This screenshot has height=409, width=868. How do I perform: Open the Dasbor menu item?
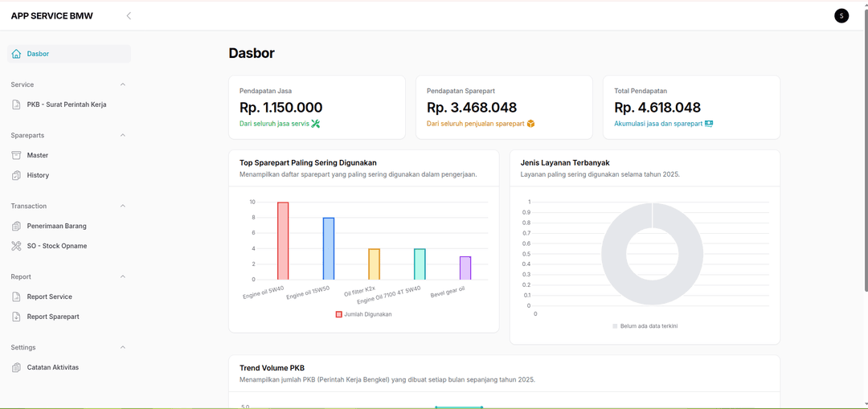click(69, 54)
